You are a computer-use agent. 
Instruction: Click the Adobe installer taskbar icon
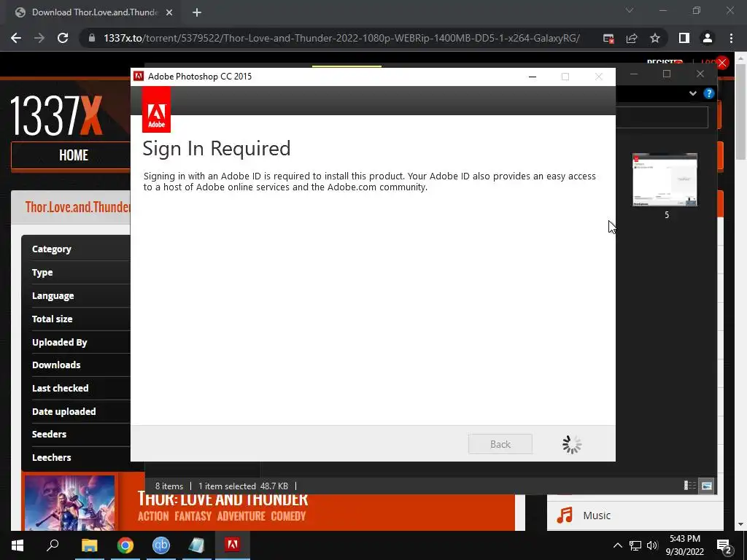(233, 545)
